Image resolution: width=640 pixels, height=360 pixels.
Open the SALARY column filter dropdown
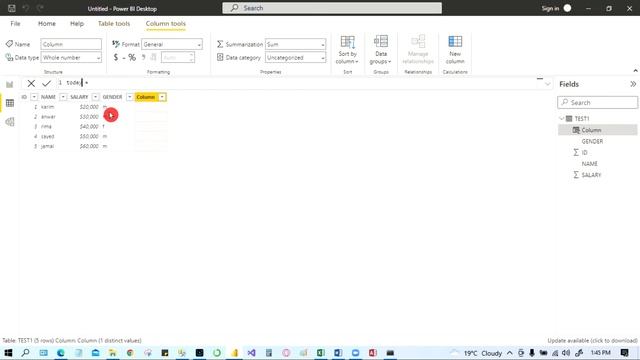tap(95, 97)
